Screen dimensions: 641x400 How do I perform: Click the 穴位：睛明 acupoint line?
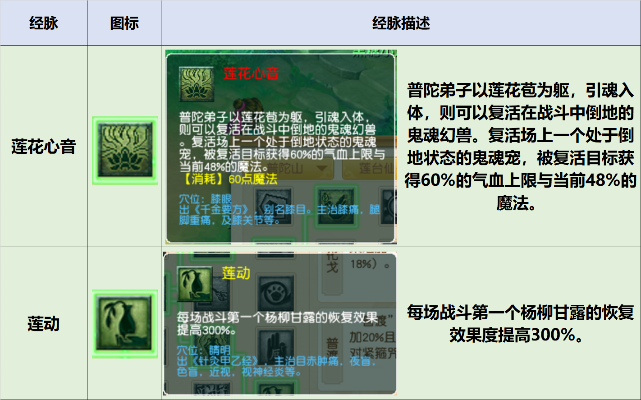[x=204, y=351]
